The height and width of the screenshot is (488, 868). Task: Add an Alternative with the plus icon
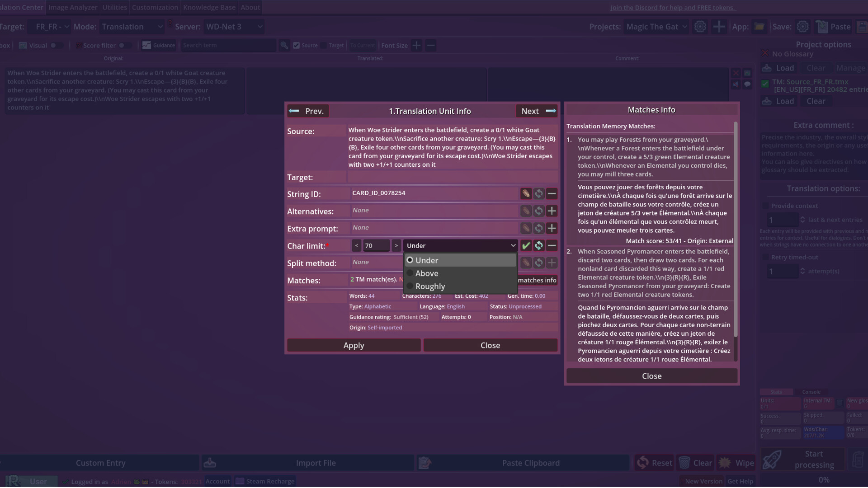click(x=552, y=211)
